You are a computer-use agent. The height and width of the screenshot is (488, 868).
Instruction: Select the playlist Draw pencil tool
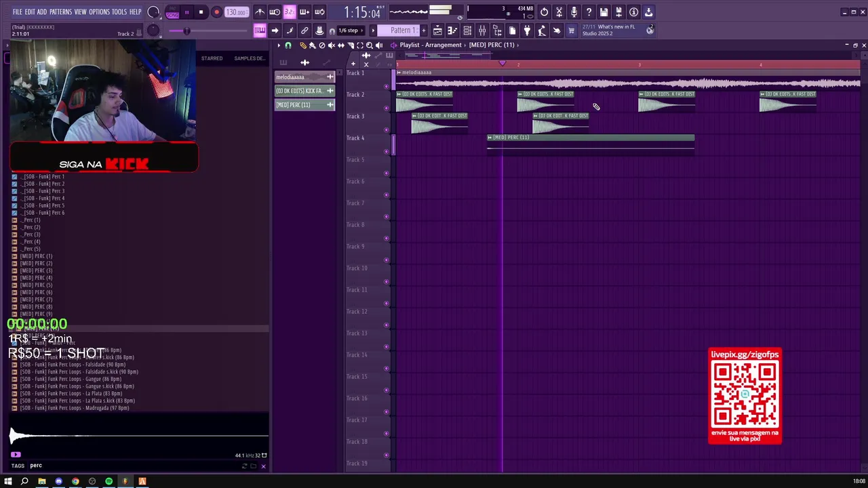(303, 45)
